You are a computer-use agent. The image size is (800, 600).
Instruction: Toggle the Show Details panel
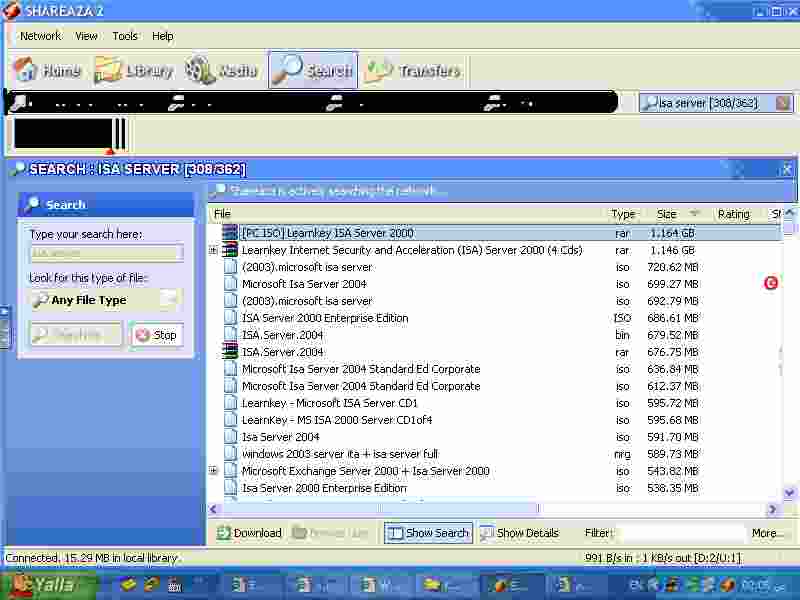click(519, 533)
